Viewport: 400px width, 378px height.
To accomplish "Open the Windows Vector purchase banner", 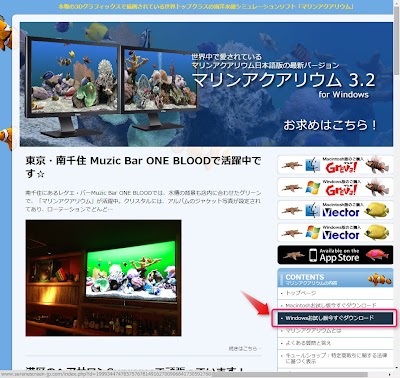I will [x=335, y=233].
